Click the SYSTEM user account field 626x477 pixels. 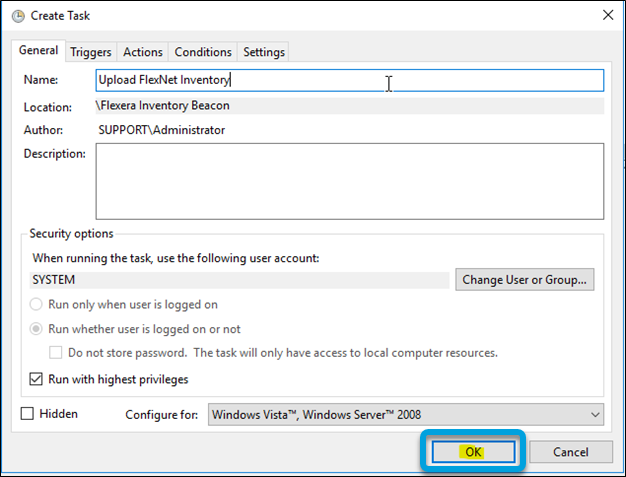(x=240, y=280)
